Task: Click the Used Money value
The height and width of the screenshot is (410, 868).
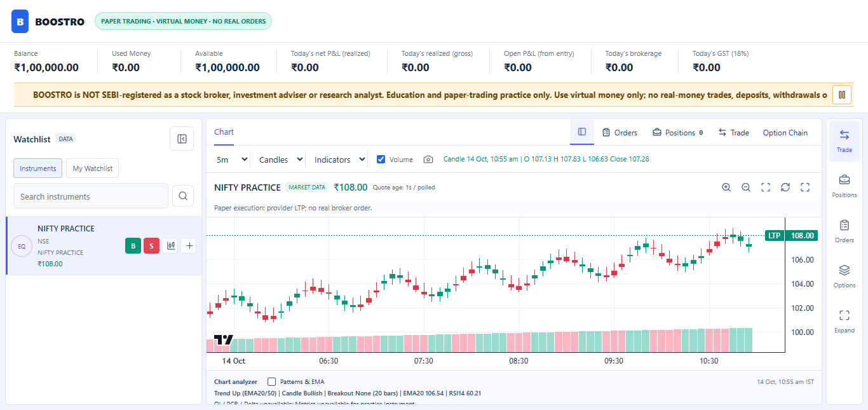Action: [126, 67]
